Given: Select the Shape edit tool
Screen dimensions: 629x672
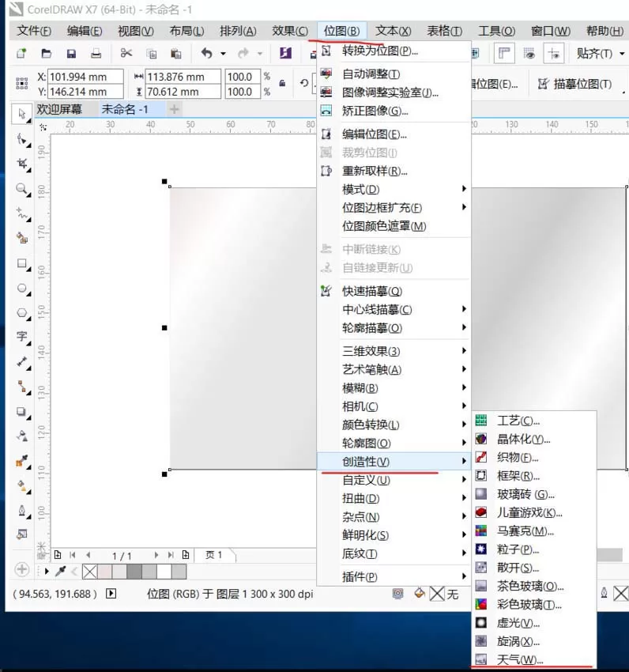Looking at the screenshot, I should point(21,139).
